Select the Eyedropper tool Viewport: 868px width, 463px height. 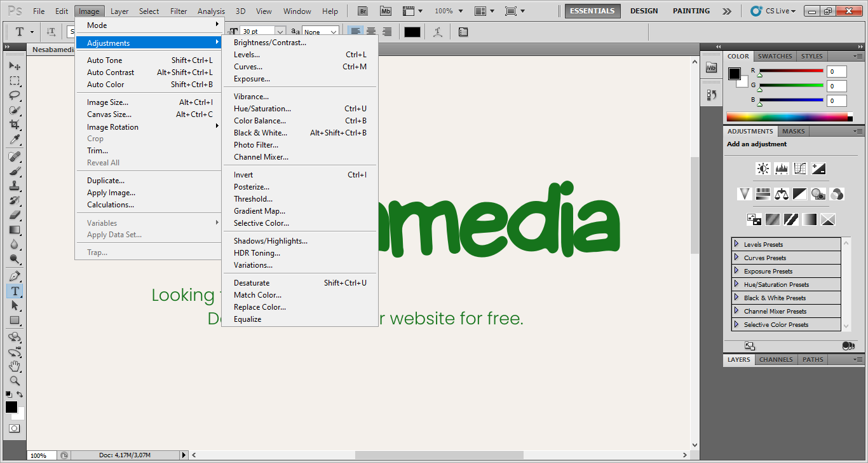[14, 140]
